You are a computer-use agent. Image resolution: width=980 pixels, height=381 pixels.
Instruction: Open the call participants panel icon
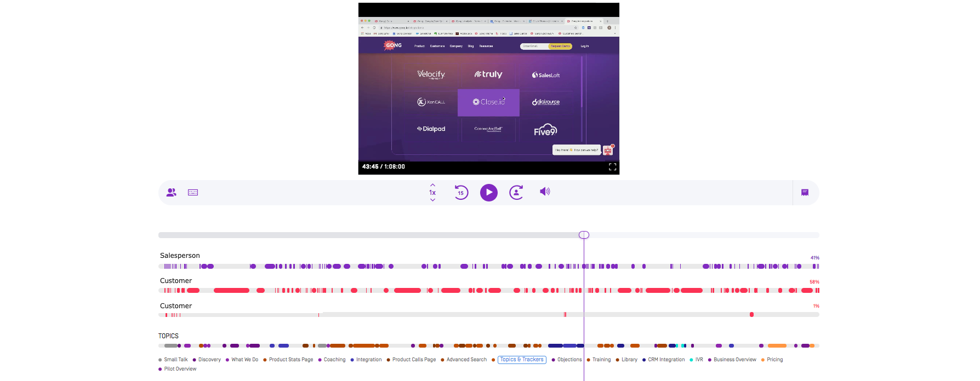click(172, 193)
